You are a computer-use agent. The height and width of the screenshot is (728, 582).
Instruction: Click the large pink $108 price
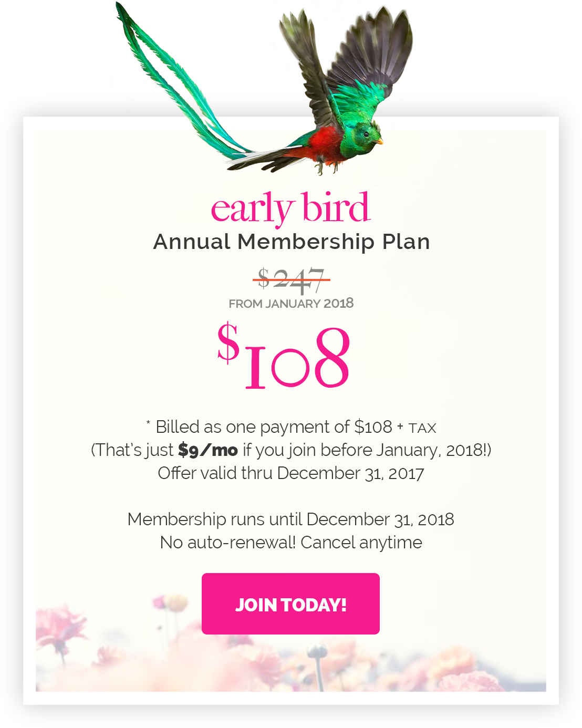[284, 356]
